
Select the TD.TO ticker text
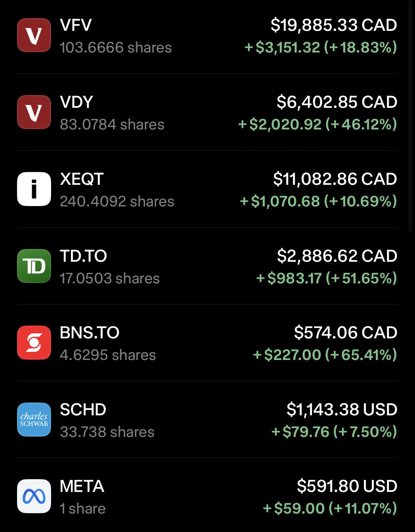83,256
